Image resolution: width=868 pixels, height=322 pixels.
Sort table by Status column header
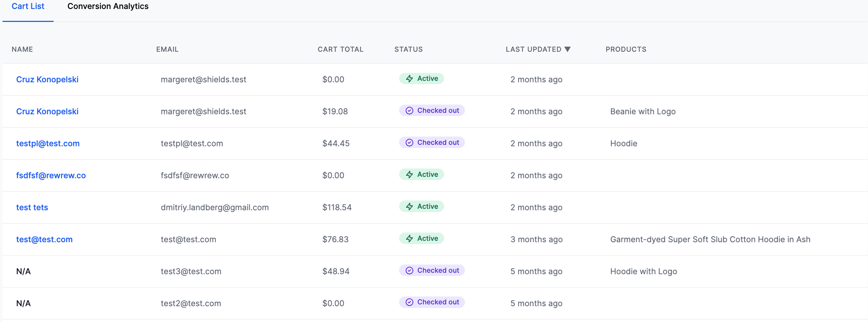408,49
